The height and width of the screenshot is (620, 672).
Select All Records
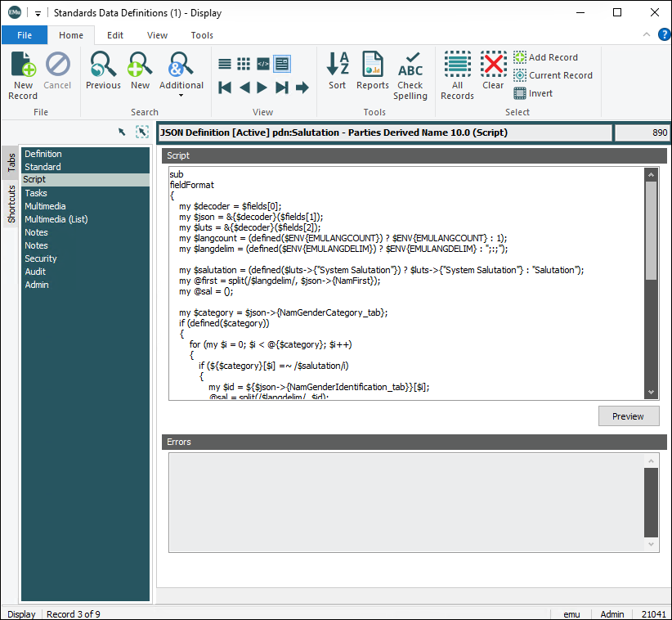[457, 74]
